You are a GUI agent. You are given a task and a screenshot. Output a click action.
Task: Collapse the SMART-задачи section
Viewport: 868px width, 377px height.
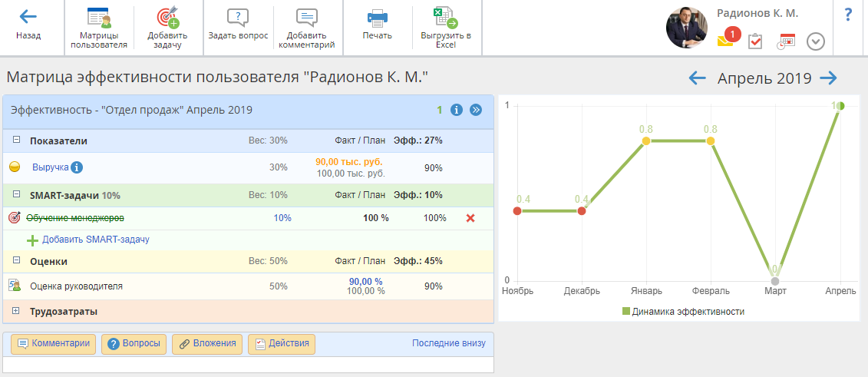(16, 195)
